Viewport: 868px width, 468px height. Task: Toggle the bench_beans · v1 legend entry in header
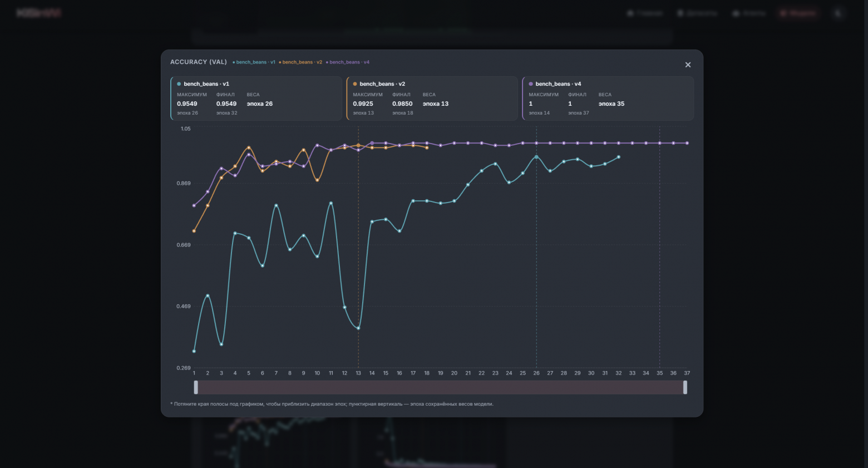pos(254,62)
